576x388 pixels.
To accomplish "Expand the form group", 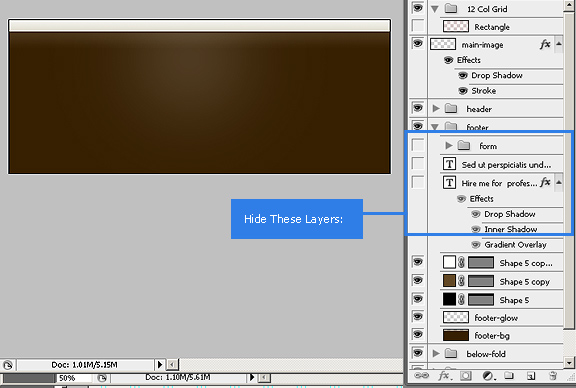I will [449, 146].
